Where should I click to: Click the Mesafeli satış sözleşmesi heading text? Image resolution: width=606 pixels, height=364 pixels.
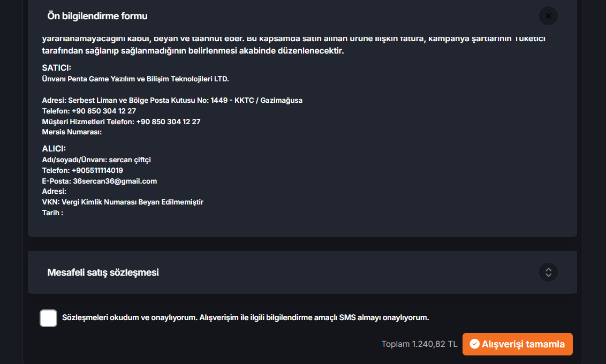(103, 272)
